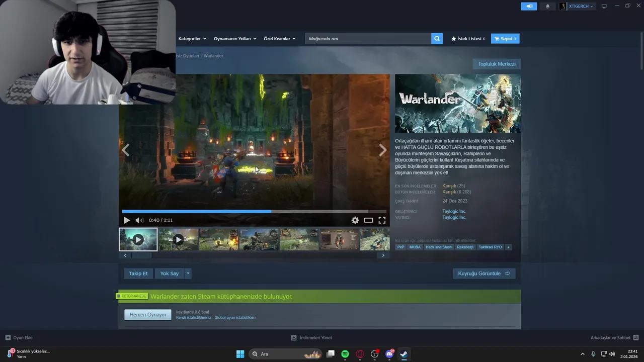Select the MOBA tag
Screen dimensions: 644x362
[x=415, y=247]
